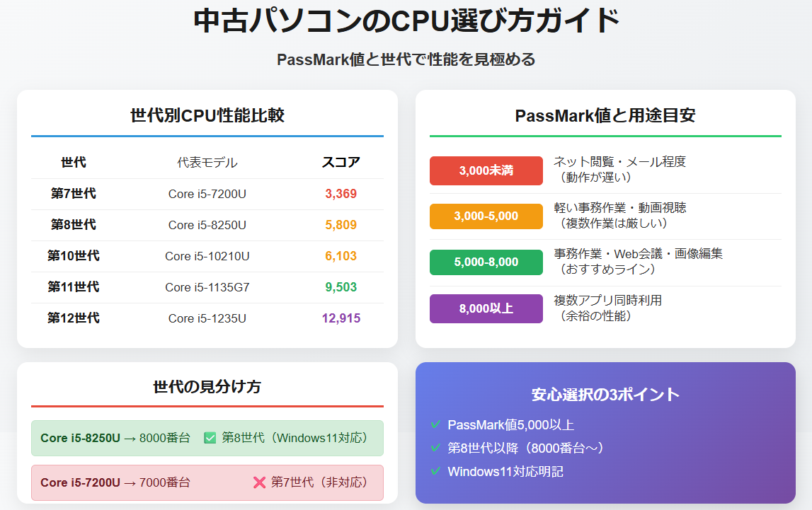The image size is (812, 510).
Task: Click the bullet text Windows11対応明記
Action: tap(505, 472)
